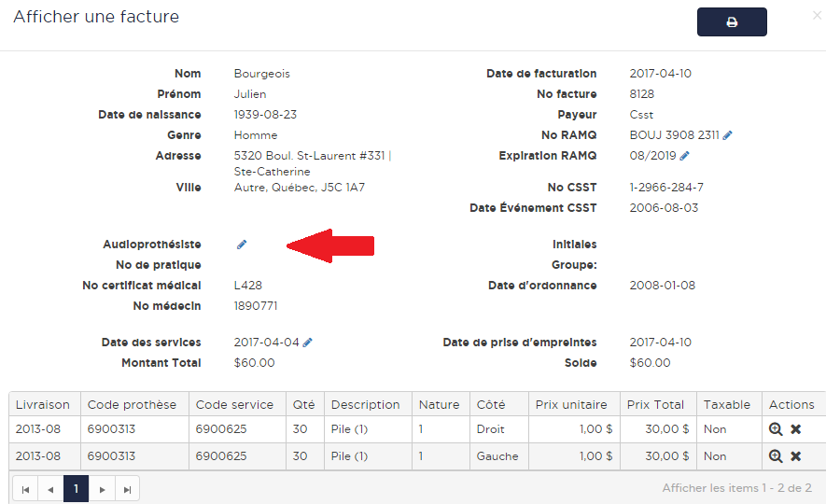Edit the No RAMQ value

point(728,135)
